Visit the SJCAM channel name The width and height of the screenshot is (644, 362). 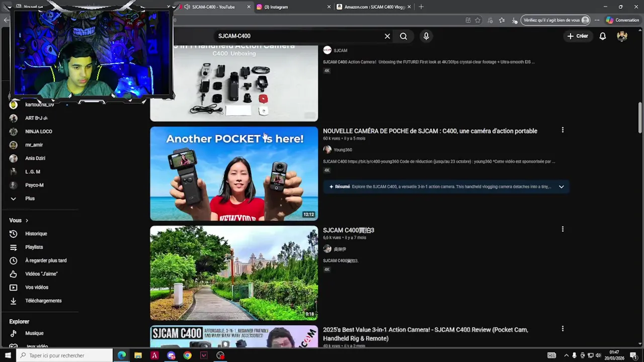[341, 51]
